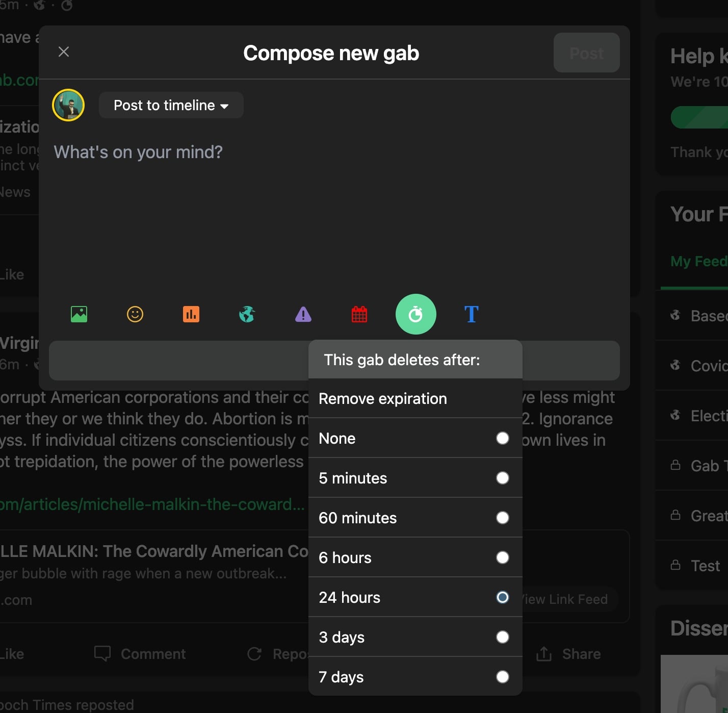This screenshot has height=713, width=728.
Task: Click the Share label on the post
Action: [581, 654]
